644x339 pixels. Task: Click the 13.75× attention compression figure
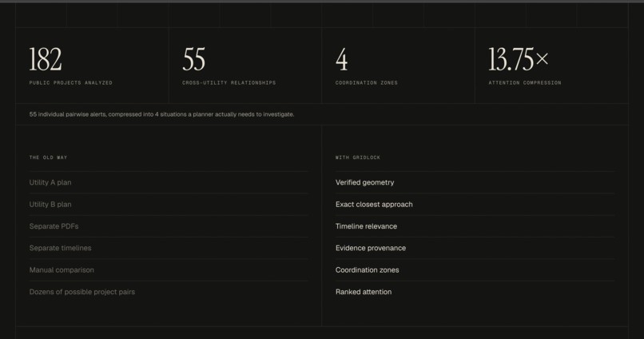(519, 59)
